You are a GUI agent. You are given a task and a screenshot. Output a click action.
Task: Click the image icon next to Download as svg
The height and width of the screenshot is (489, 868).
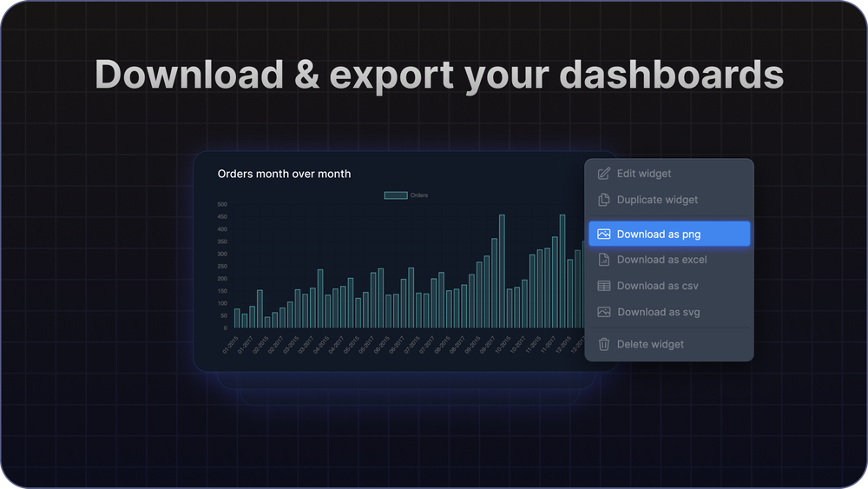pos(604,312)
